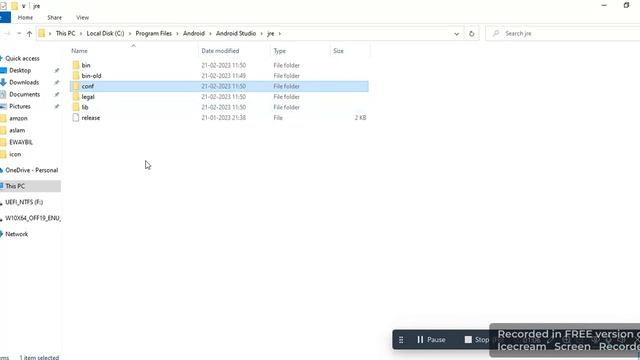Click the 2 KB size of release
Image resolution: width=640 pixels, height=360 pixels.
360,118
